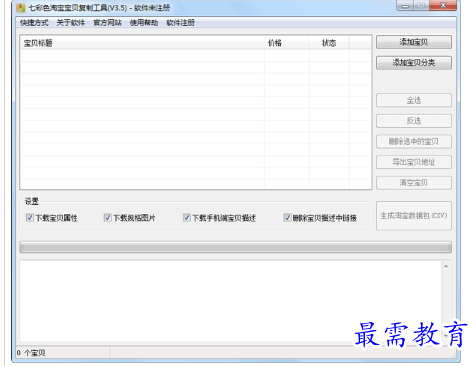Screen dimensions: 476x366
Task: Click inside the log output text area
Action: click(x=230, y=301)
